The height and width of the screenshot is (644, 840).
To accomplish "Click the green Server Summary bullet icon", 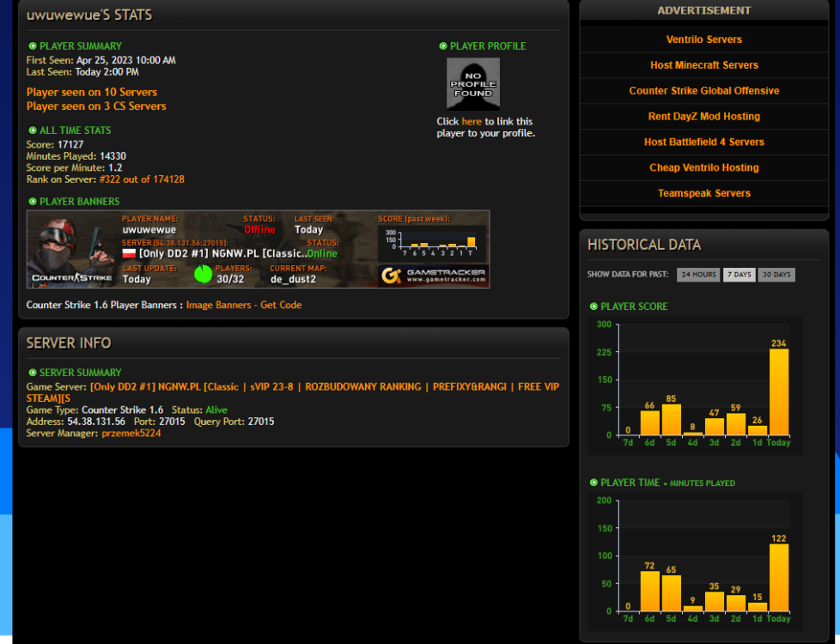I will point(32,373).
